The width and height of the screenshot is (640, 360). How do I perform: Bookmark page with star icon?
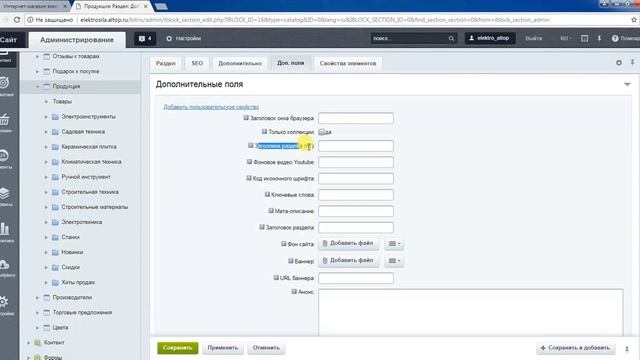tap(634, 20)
